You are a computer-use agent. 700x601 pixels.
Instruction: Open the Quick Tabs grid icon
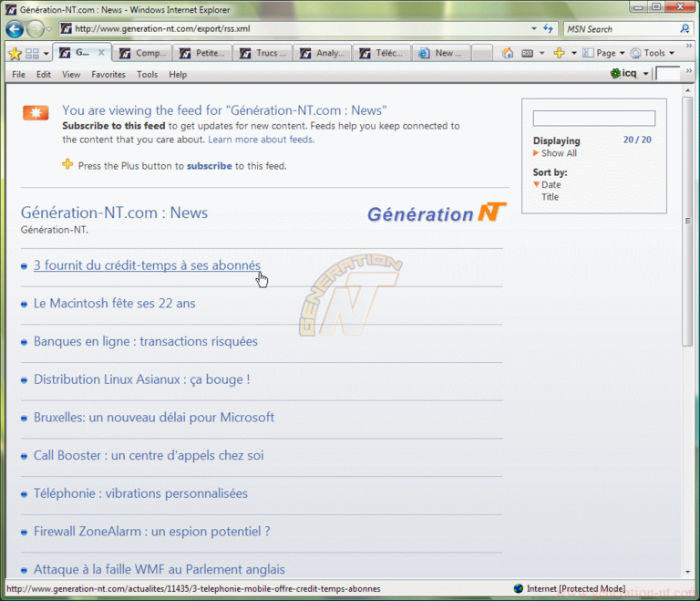click(32, 54)
